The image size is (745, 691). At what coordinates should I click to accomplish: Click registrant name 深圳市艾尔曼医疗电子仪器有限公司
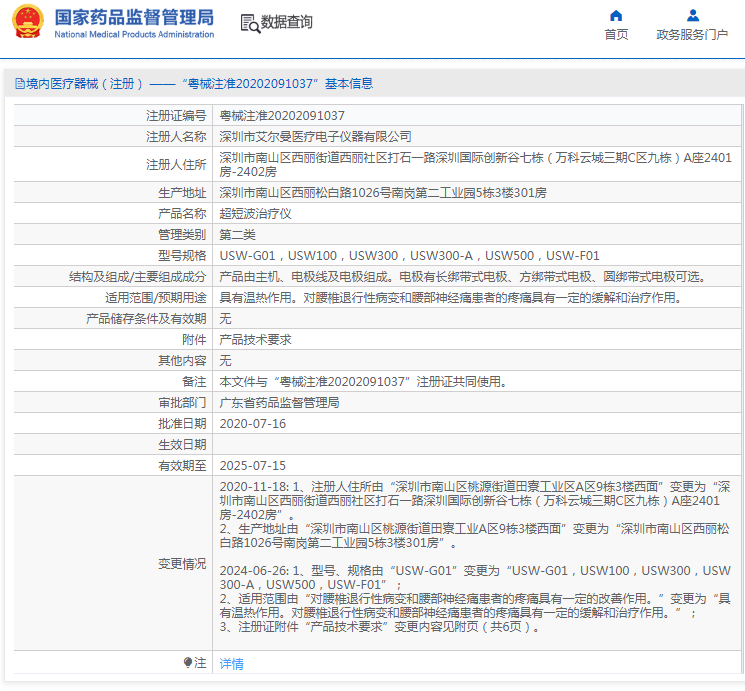pos(315,136)
